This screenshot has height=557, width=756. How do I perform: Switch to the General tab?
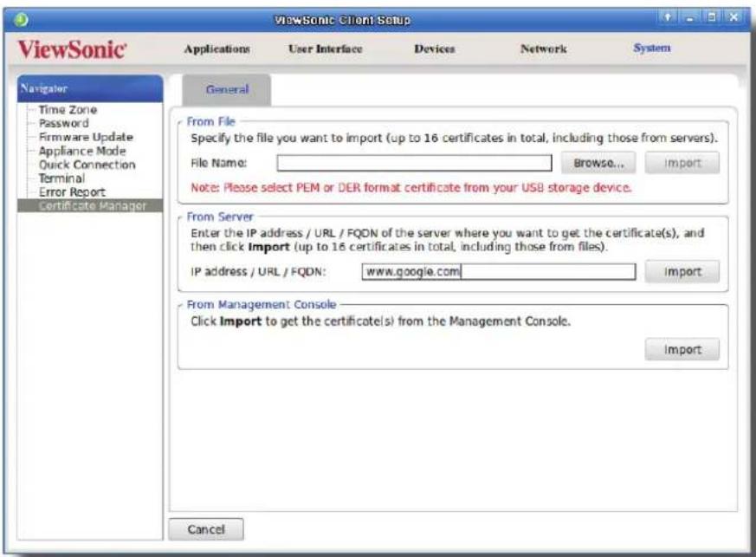click(227, 89)
